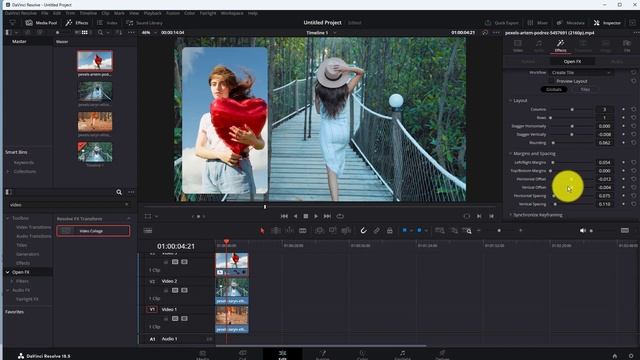Select the Selection Mode arrow tool

pos(262,231)
